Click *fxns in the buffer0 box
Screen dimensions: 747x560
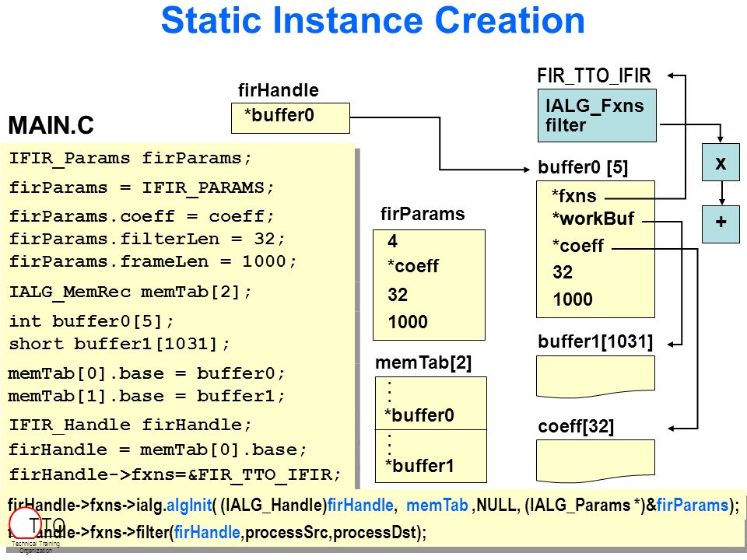(x=574, y=196)
